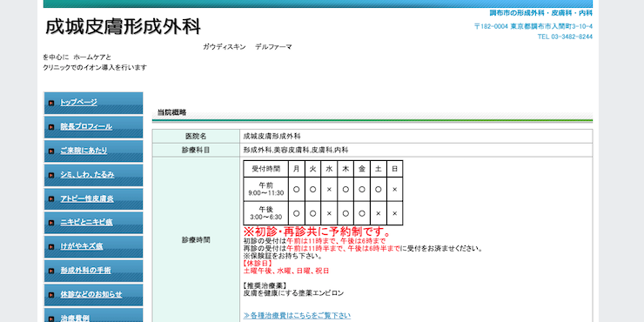644x322 pixels.
Task: Click 調布市の形成外科・皮膚科・内科 tagline
Action: 541,13
